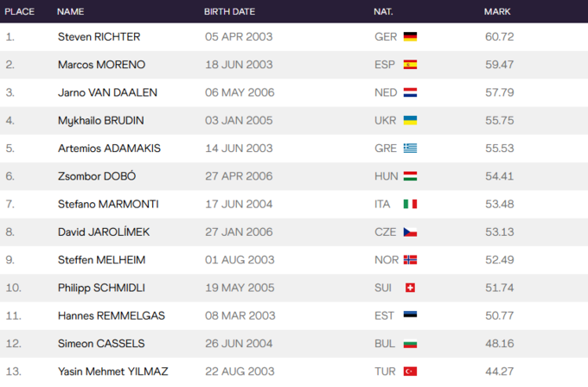The width and height of the screenshot is (588, 387).
Task: Open Marcos MORENO's athlete link
Action: [101, 65]
